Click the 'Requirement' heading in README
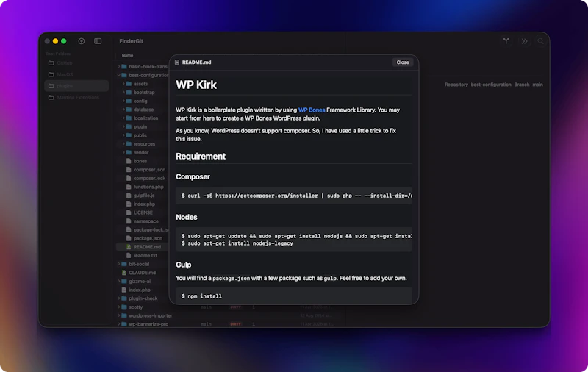 click(201, 157)
